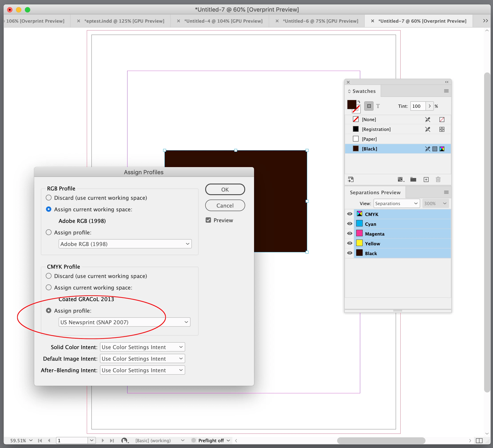The width and height of the screenshot is (493, 448).
Task: Open the Separations View dropdown
Action: [396, 204]
